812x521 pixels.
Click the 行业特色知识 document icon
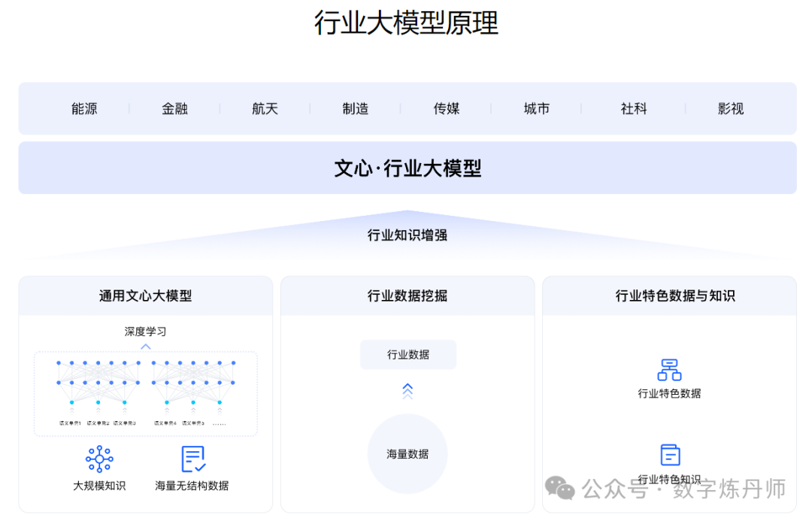click(670, 455)
